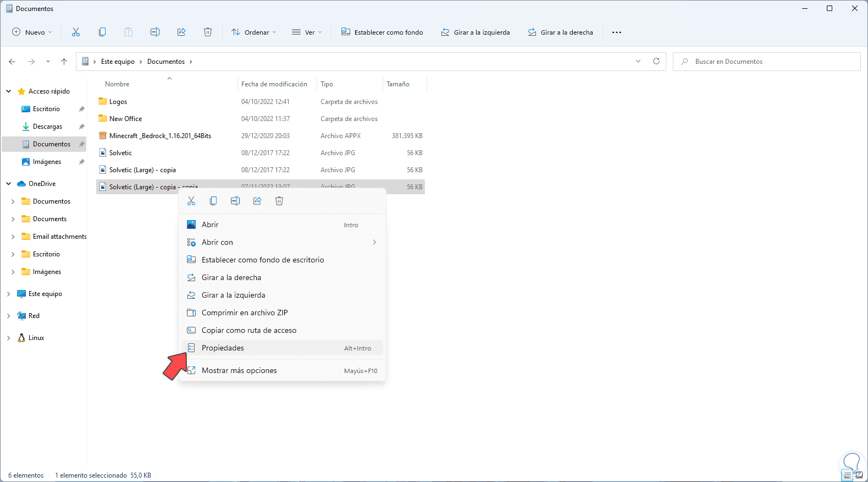Click the Rename icon in the toolbar
The height and width of the screenshot is (482, 868).
pyautogui.click(x=155, y=32)
